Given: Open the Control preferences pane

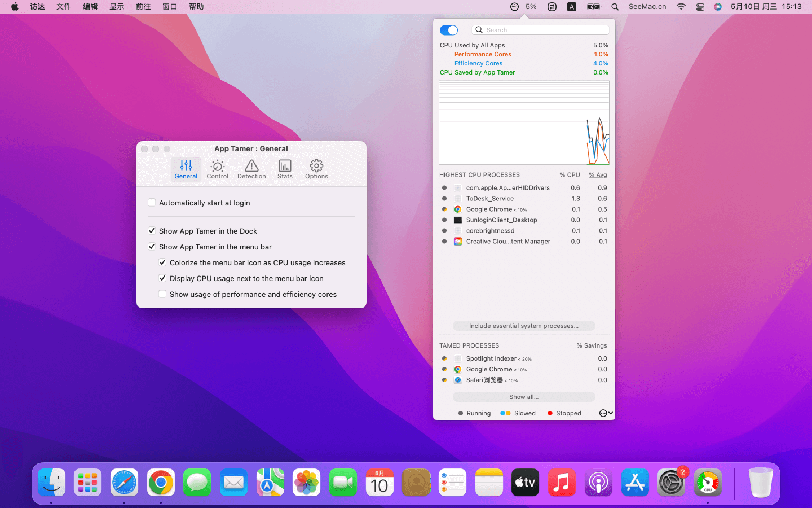Looking at the screenshot, I should click(217, 169).
